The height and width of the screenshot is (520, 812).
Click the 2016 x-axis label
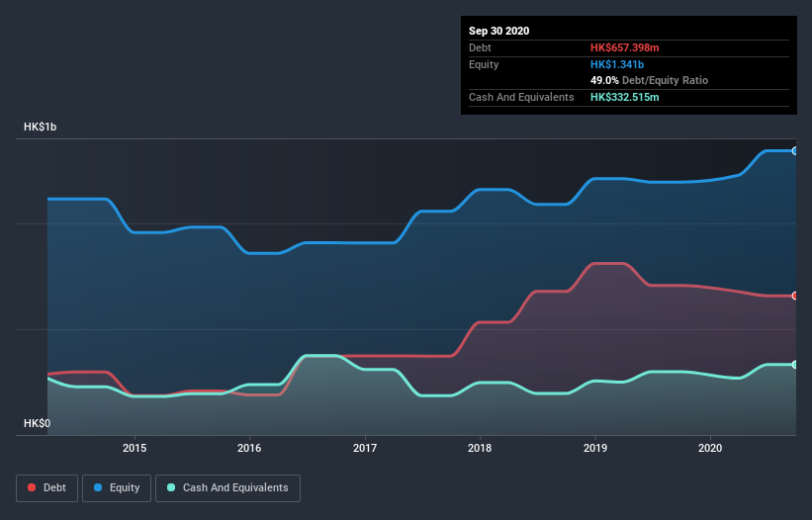[x=249, y=448]
